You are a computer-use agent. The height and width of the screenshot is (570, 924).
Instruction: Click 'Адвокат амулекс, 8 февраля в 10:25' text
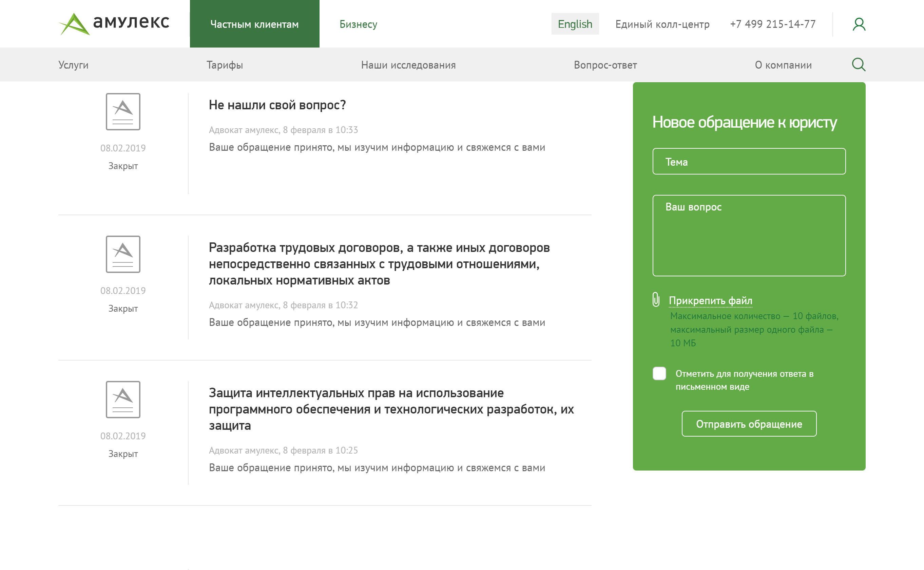point(283,450)
